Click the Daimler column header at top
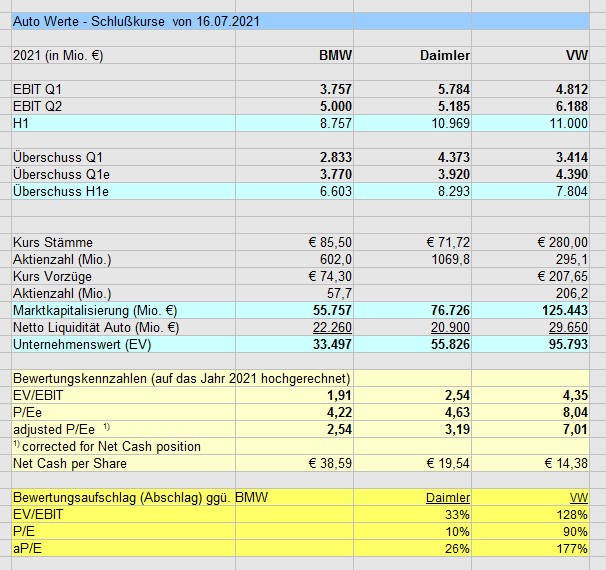This screenshot has width=606, height=570. [x=444, y=55]
